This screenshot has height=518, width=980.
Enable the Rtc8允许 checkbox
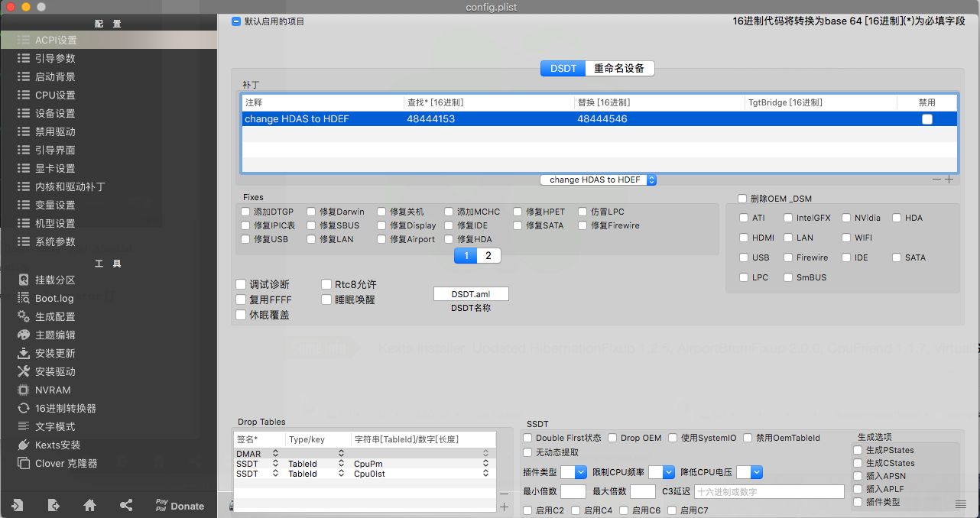pos(326,284)
